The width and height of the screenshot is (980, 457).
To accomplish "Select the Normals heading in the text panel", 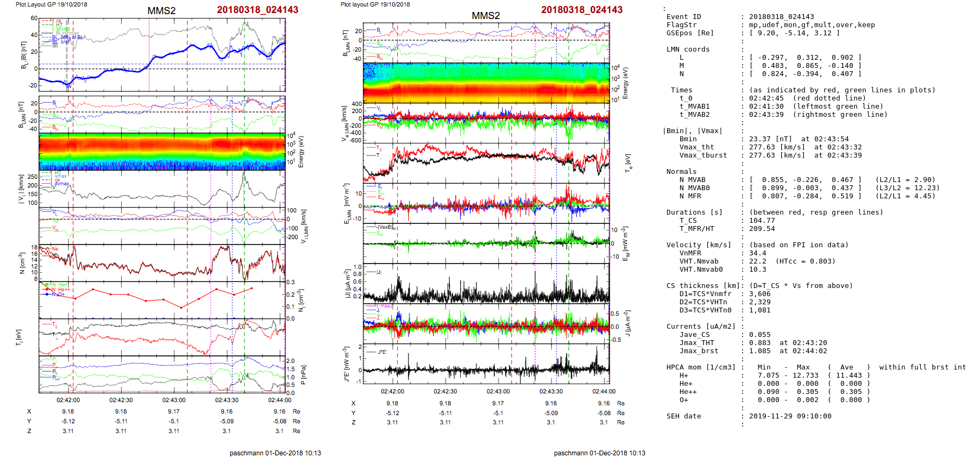I will click(x=681, y=172).
